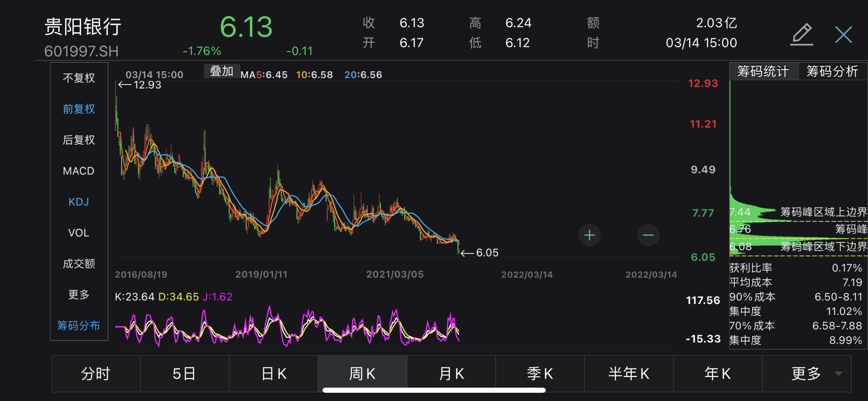
Task: Switch to 月K monthly chart
Action: click(451, 374)
